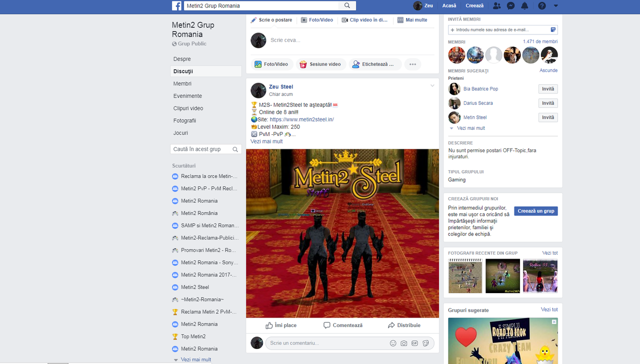
Task: Open post options chevron on Zeu Steel post
Action: click(432, 86)
